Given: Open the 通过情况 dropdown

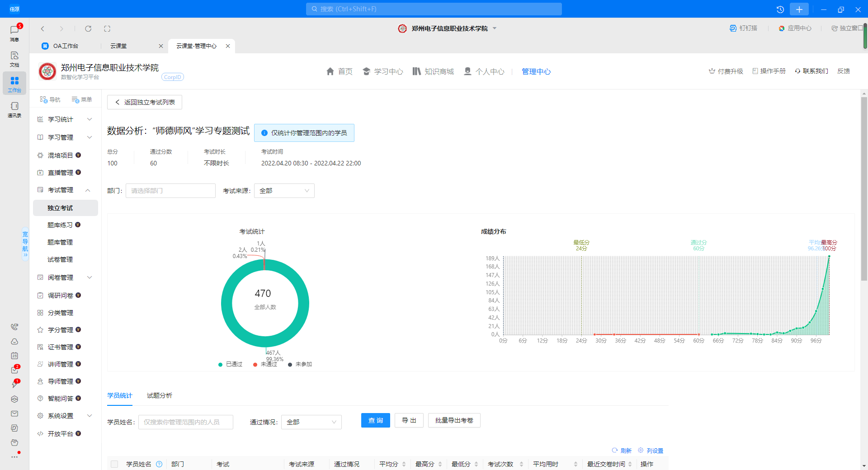Looking at the screenshot, I should click(x=311, y=422).
